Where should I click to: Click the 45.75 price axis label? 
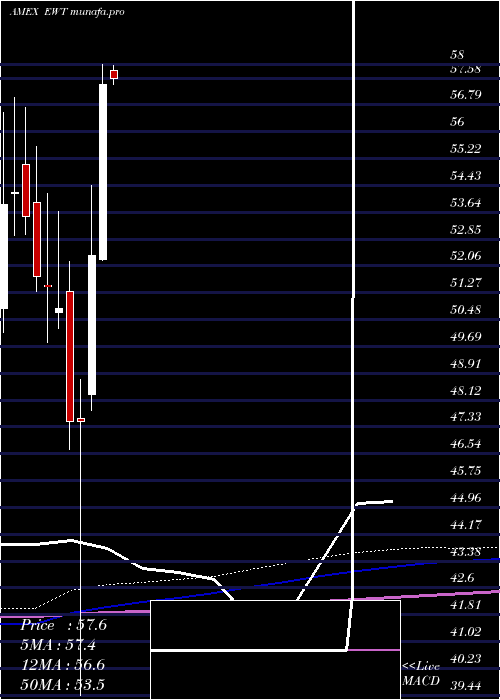click(466, 471)
